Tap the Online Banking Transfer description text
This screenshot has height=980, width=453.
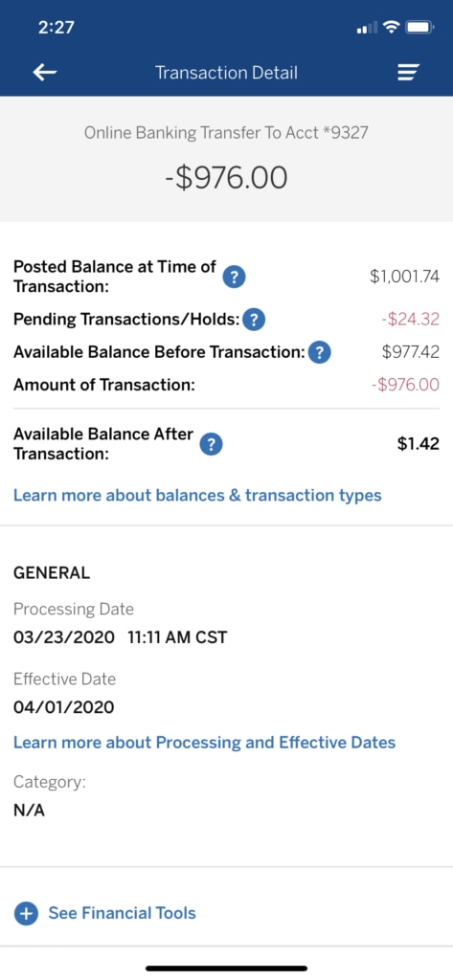[226, 132]
